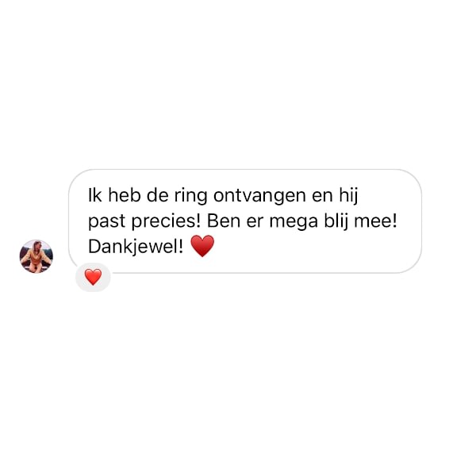Click the word "Ben" in the second line
Viewport: 476px width, 476px height.
pos(224,221)
